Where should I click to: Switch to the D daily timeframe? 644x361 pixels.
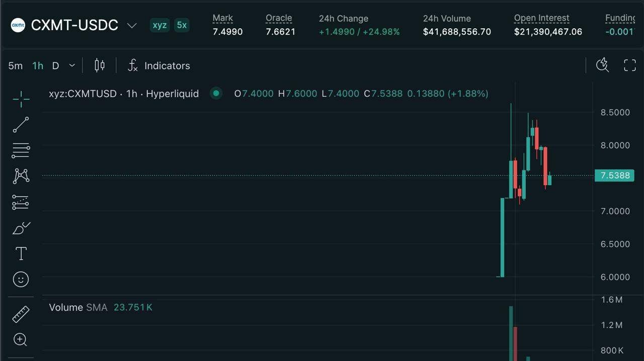(x=55, y=65)
